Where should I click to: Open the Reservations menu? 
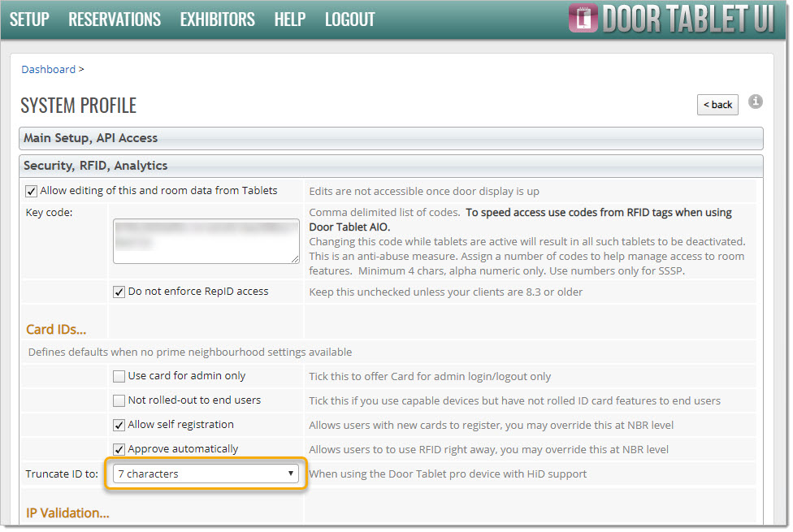(115, 19)
